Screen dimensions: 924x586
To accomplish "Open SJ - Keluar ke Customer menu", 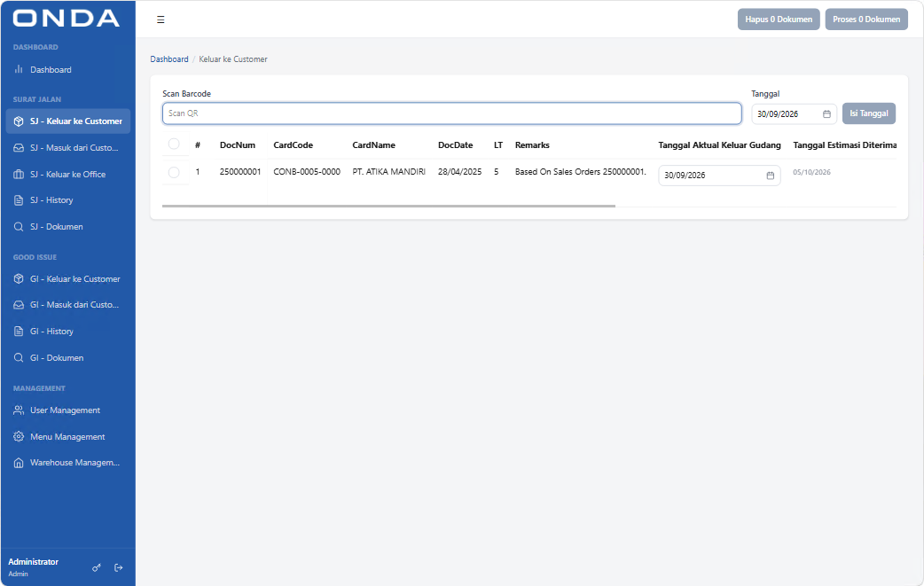I will click(x=68, y=121).
